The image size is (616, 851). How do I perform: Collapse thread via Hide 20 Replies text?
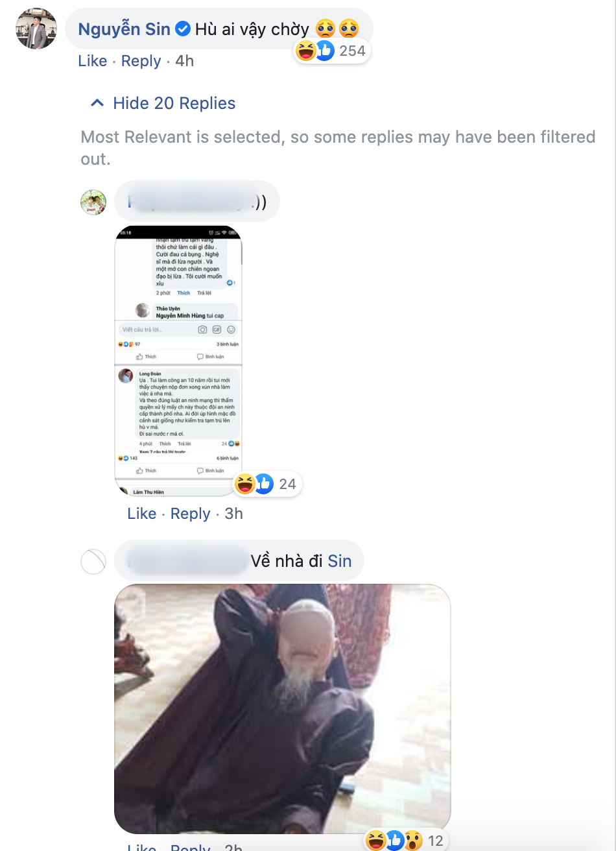pos(174,103)
